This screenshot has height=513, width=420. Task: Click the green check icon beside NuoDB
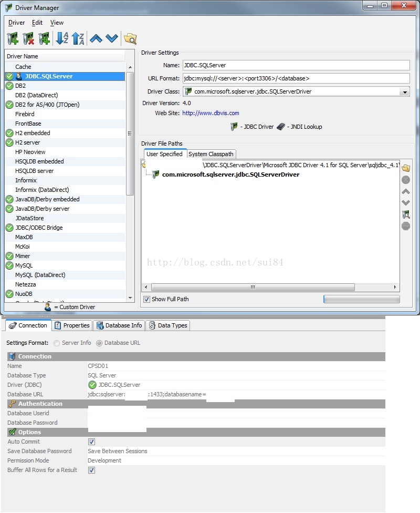(x=9, y=294)
